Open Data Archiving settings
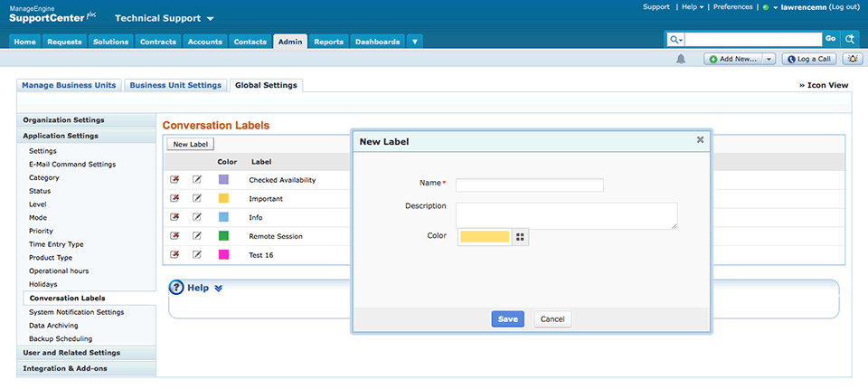Image resolution: width=868 pixels, height=389 pixels. tap(53, 326)
